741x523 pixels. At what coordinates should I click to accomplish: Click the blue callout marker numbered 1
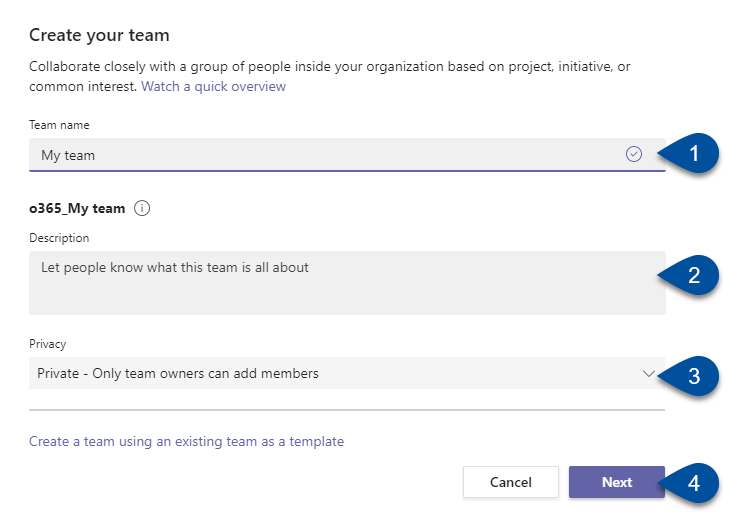click(689, 154)
